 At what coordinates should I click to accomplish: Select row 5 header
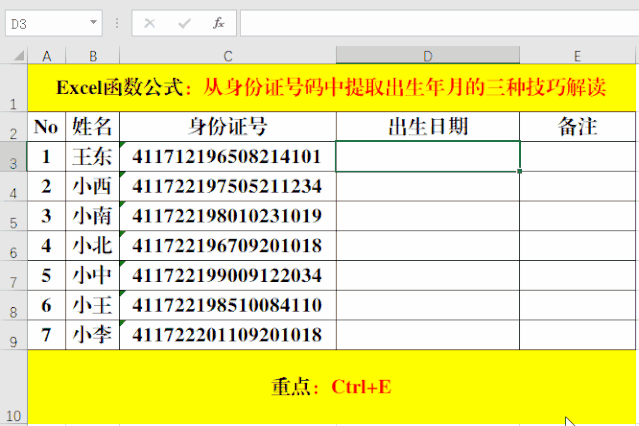point(13,216)
